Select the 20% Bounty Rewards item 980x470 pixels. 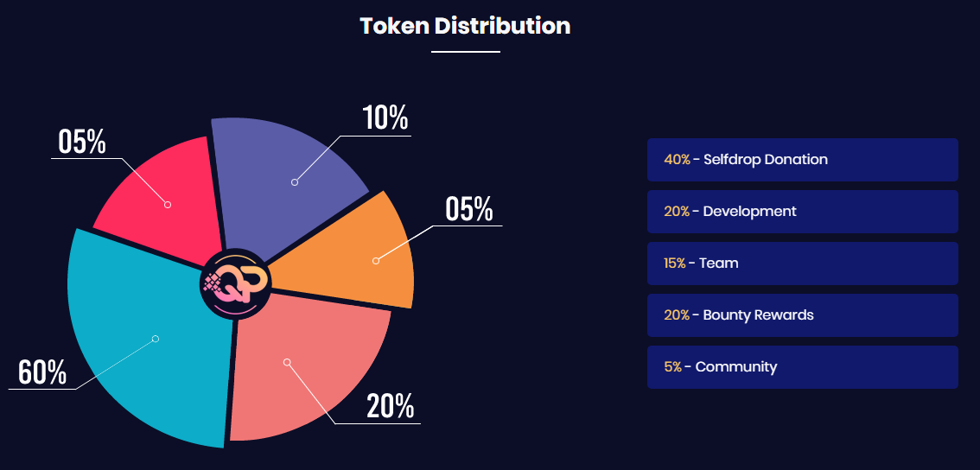[803, 315]
